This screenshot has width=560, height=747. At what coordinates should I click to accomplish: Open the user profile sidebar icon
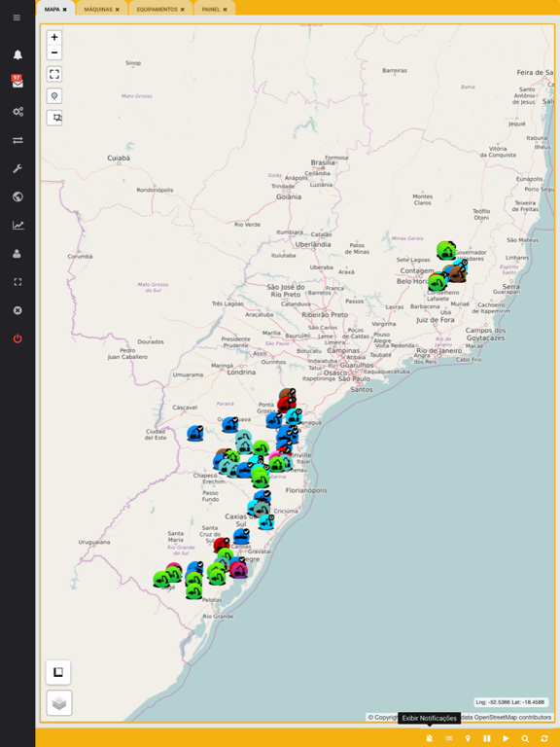pyautogui.click(x=17, y=254)
